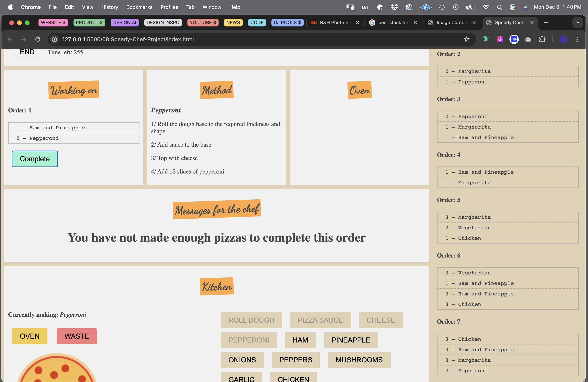
Task: Open the Apple menu
Action: pos(10,7)
